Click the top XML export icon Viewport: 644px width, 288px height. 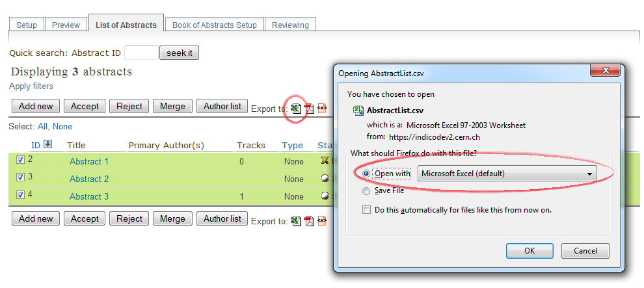[322, 109]
